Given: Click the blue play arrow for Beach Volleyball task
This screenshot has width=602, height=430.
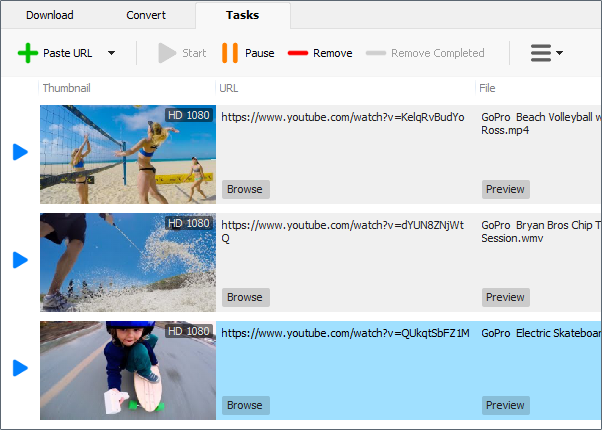Looking at the screenshot, I should [x=20, y=152].
